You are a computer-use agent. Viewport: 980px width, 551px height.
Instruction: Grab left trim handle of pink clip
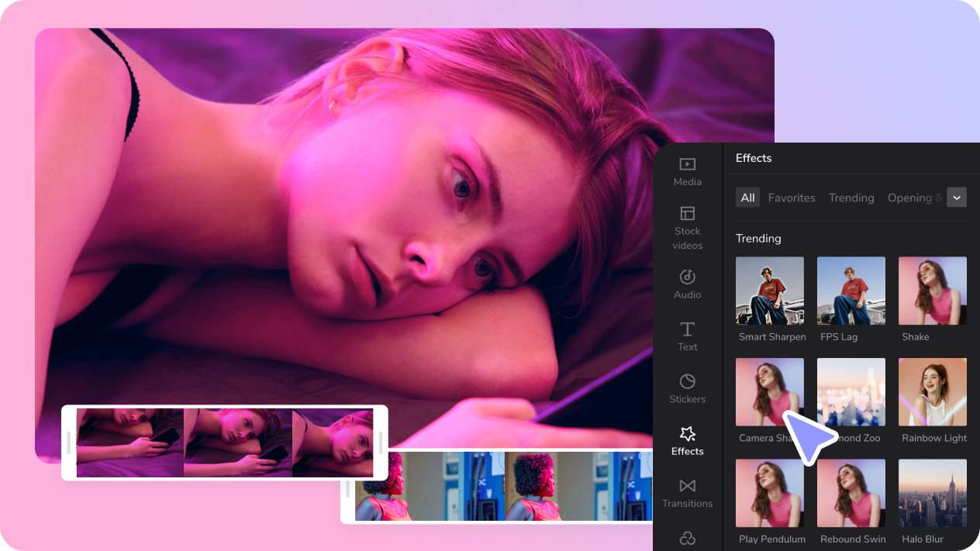coord(69,443)
